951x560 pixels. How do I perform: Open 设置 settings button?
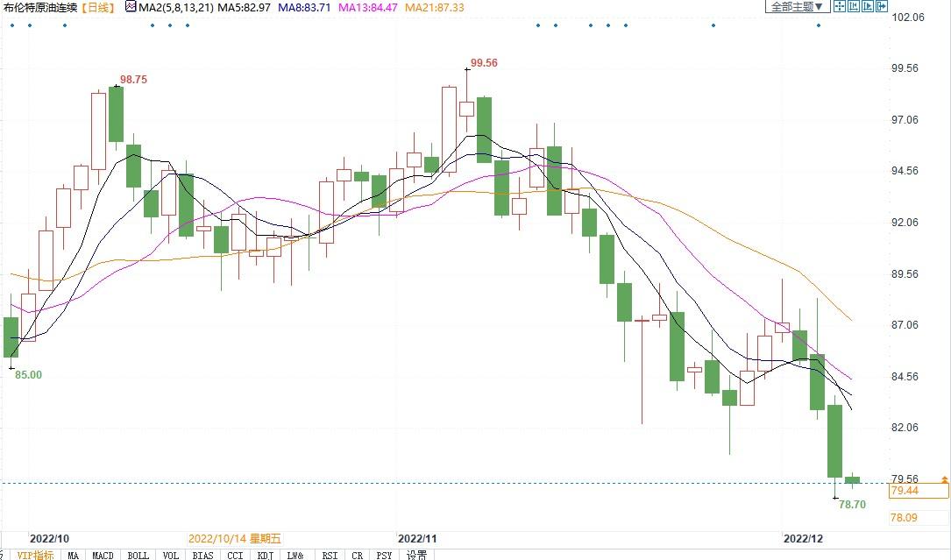click(417, 555)
